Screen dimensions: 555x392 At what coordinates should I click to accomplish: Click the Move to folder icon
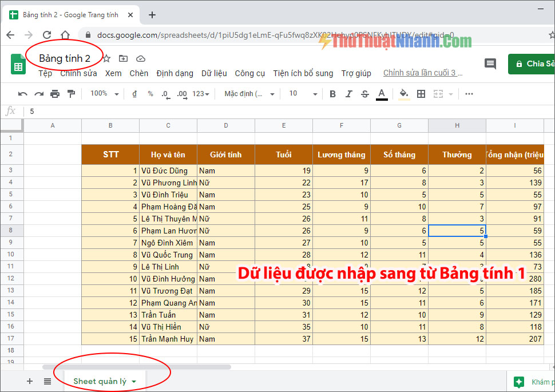pyautogui.click(x=123, y=58)
